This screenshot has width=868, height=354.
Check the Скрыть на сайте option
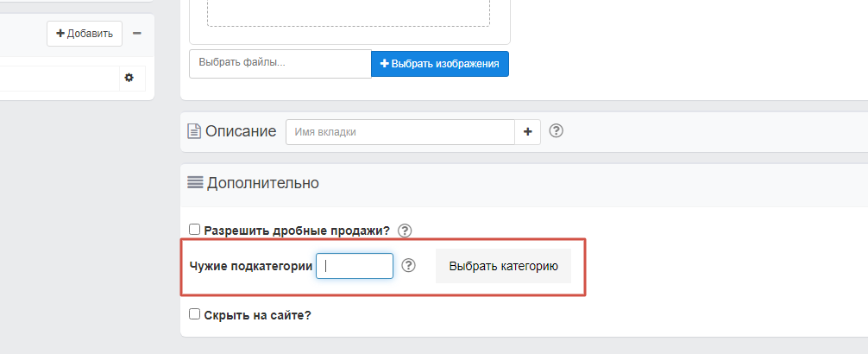point(194,314)
